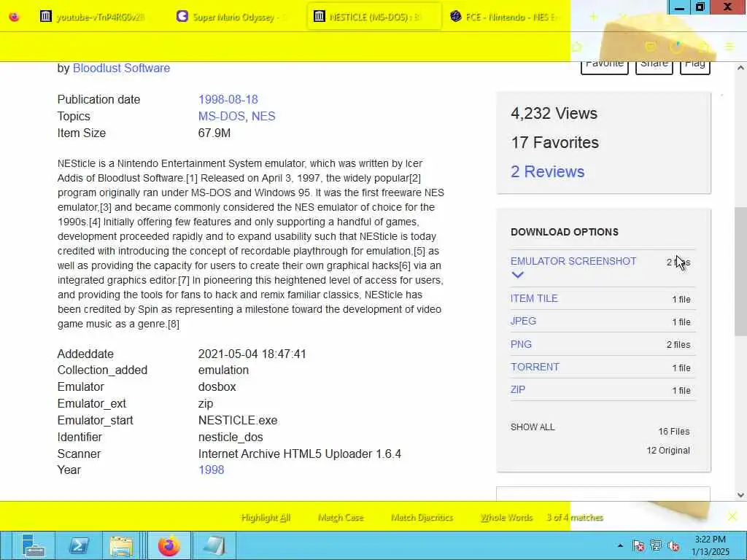Click the '4,232 Views' text
The image size is (747, 560).
[x=554, y=113]
